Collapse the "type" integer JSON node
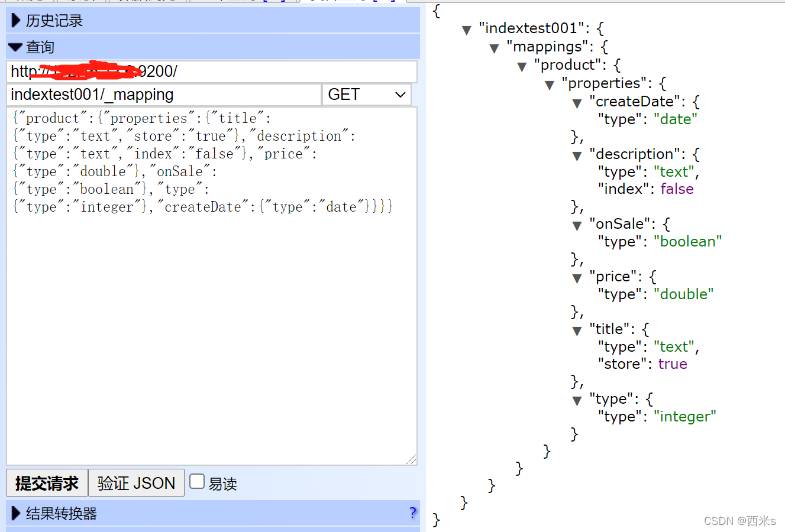 click(577, 401)
